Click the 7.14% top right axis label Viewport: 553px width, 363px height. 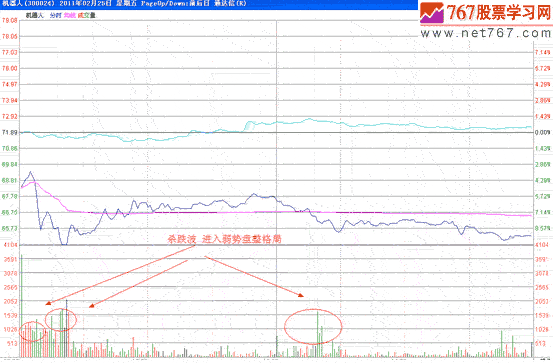(x=542, y=52)
